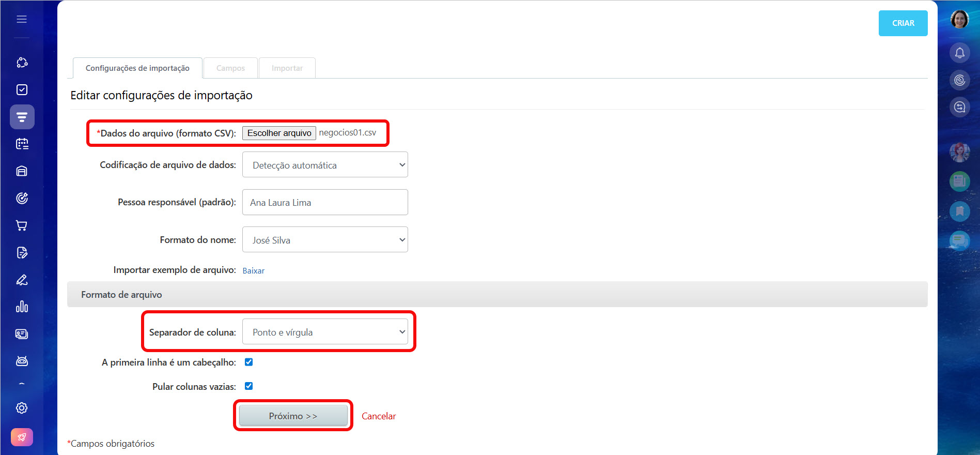This screenshot has width=980, height=455.
Task: Click the rocket icon at the sidebar bottom
Action: click(22, 437)
